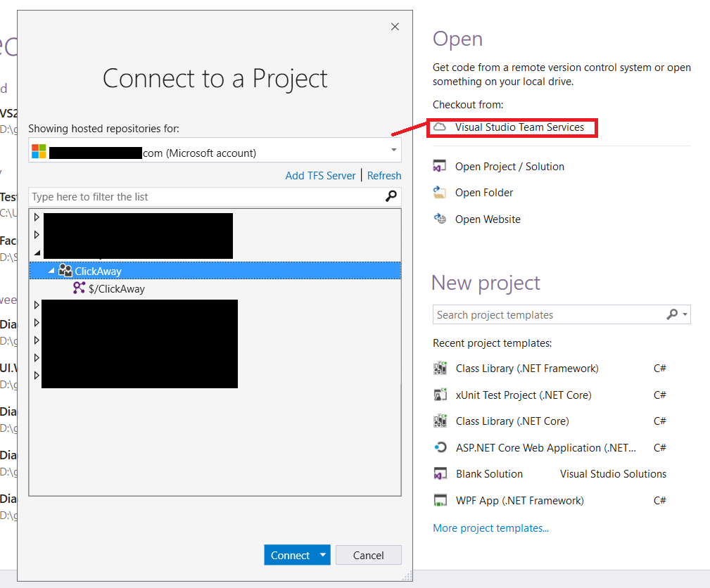Select the $/ClickAway repository
This screenshot has height=588, width=710.
point(116,289)
